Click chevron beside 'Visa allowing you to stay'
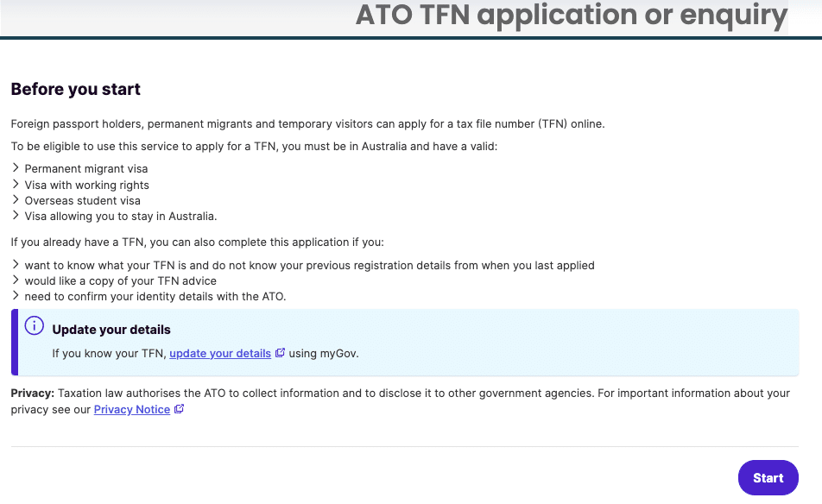Image resolution: width=822 pixels, height=504 pixels. tap(16, 216)
